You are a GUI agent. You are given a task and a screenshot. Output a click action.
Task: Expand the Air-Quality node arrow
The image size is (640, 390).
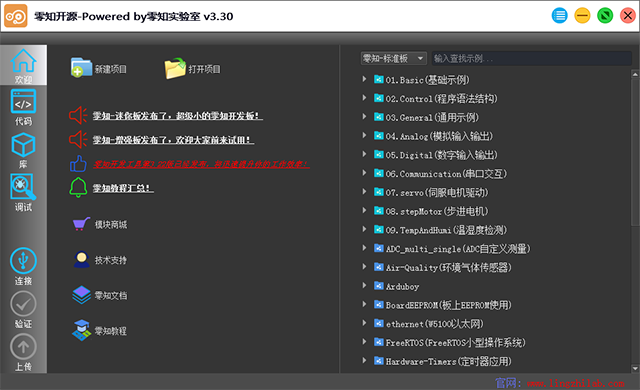[x=364, y=267]
